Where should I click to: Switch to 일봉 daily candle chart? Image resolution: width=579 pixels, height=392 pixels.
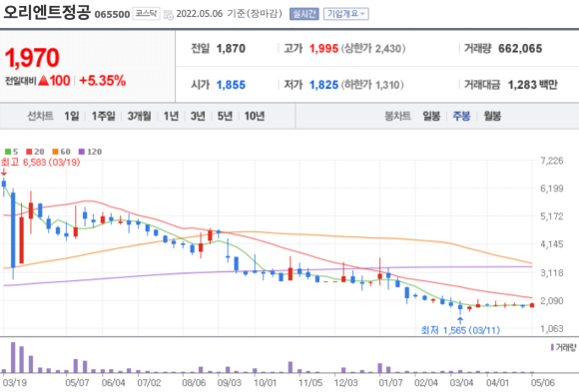pos(431,117)
